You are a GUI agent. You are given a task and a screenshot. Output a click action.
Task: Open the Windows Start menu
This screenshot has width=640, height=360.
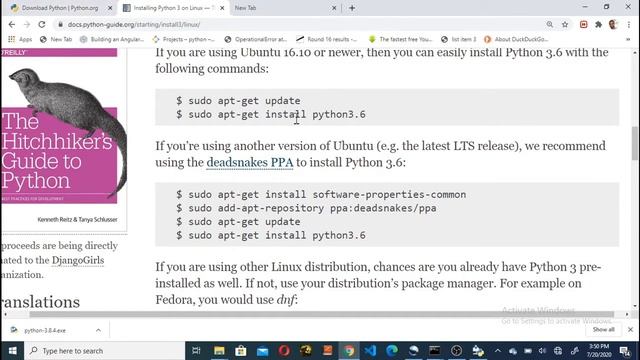click(12, 351)
